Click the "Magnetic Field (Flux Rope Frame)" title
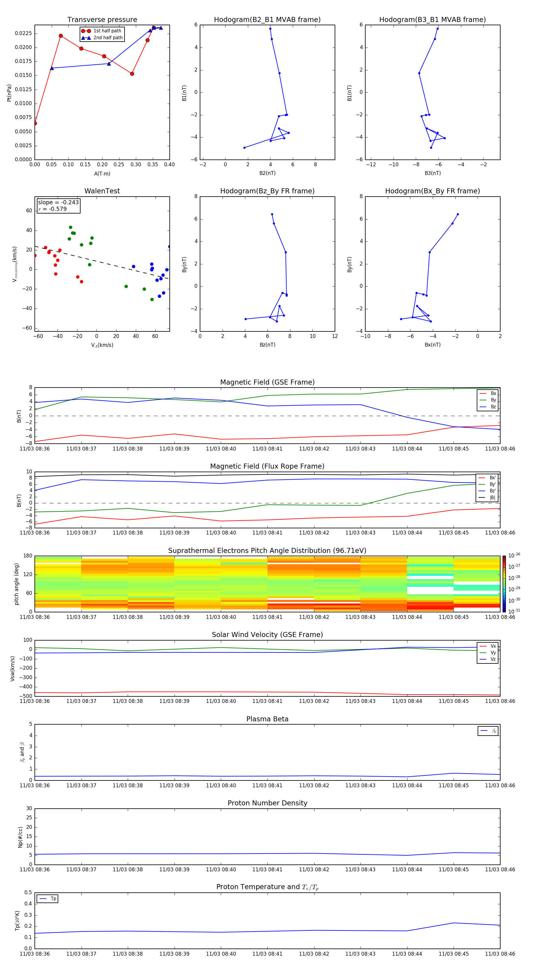The width and height of the screenshot is (535, 980). (x=267, y=467)
